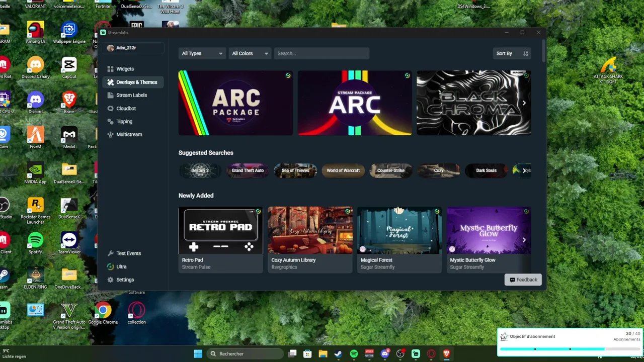Select the Rockstar Games Launcher desktop icon
Viewport: 644px width, 362px height.
point(35,211)
